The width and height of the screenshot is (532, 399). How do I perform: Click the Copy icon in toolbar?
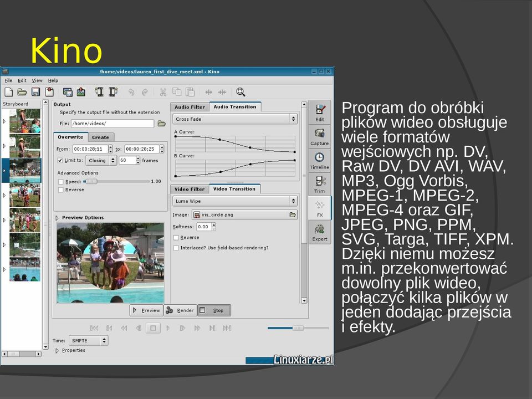[x=177, y=92]
